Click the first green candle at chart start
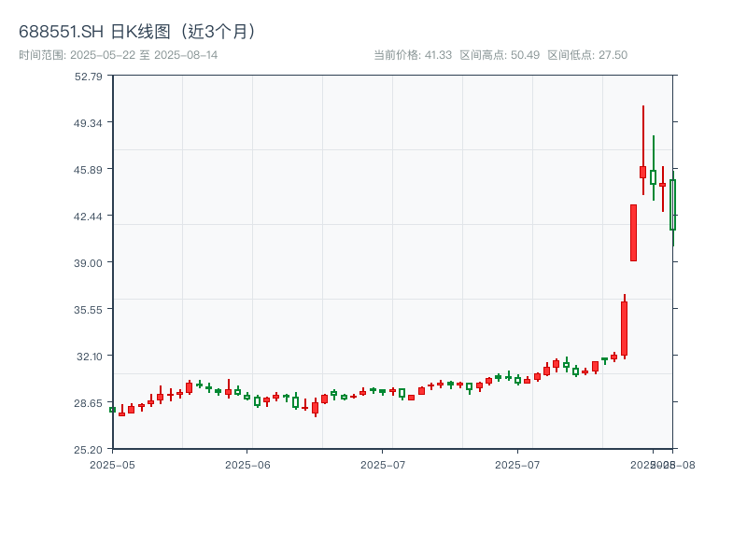This screenshot has height=560, width=747. coord(113,410)
